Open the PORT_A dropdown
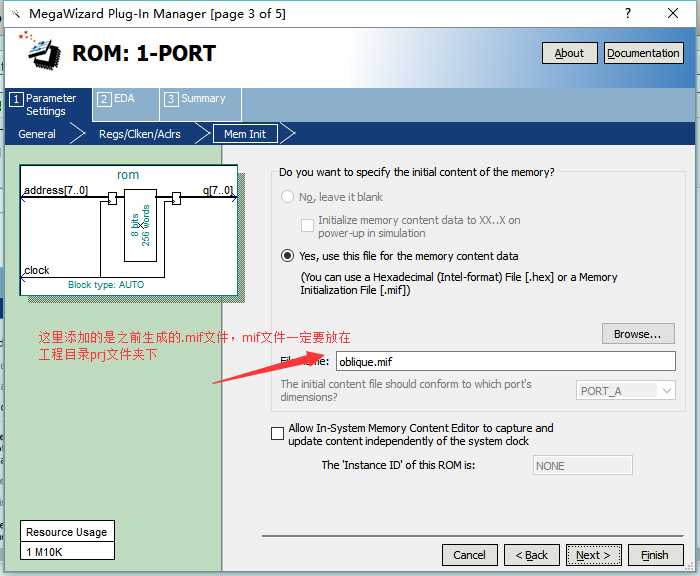The image size is (700, 576). [625, 391]
